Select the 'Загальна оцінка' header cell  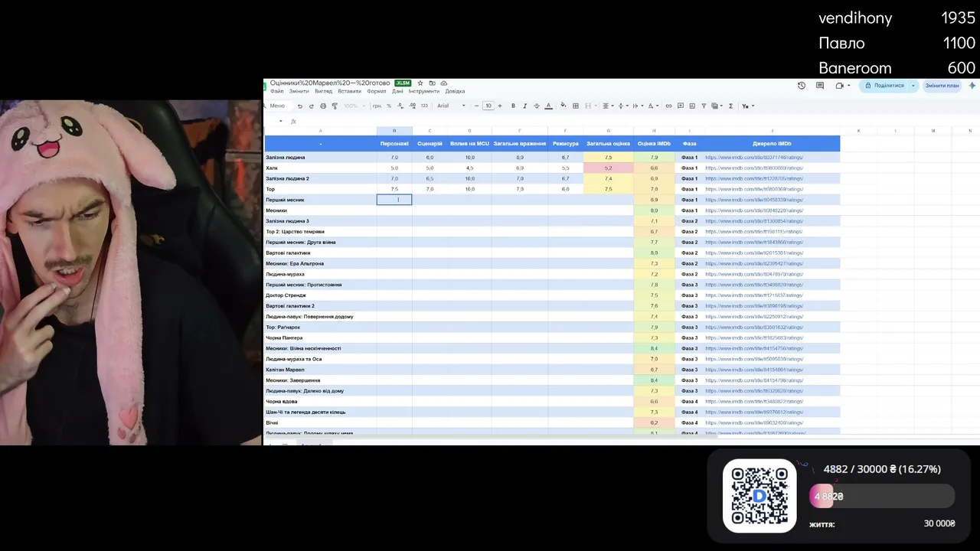[x=608, y=143]
